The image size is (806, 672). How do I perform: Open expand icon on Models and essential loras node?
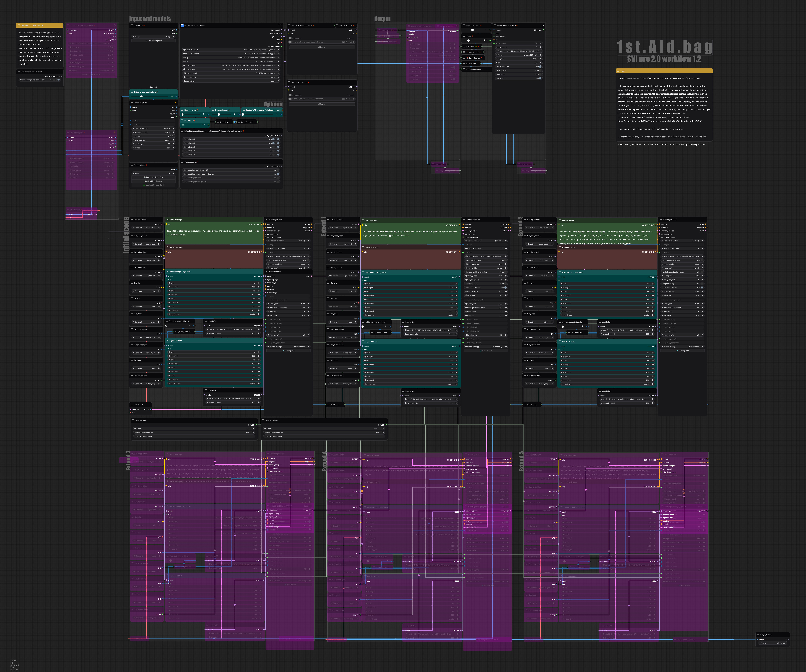click(280, 25)
